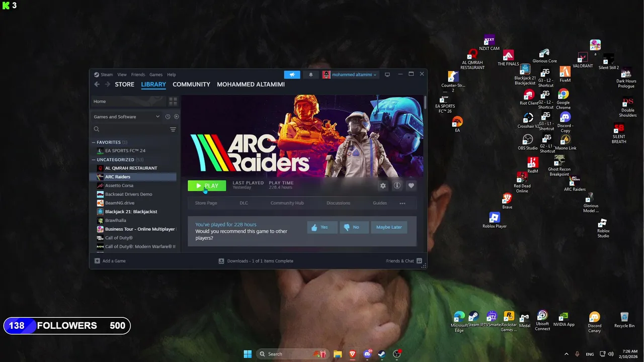Screen dimensions: 644x362
Task: Click the Riot Client desktop icon
Action: pos(529,98)
